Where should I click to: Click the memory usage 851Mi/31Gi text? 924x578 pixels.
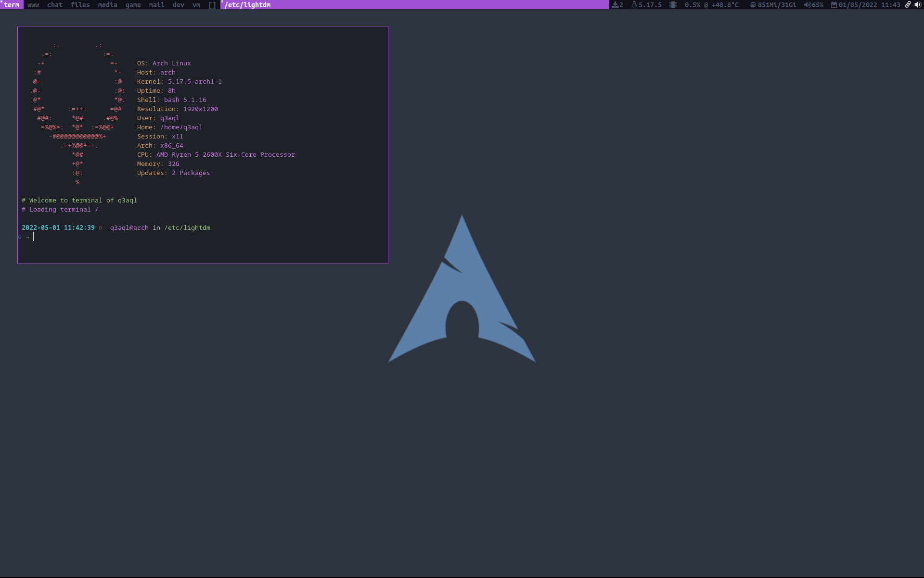tap(777, 5)
